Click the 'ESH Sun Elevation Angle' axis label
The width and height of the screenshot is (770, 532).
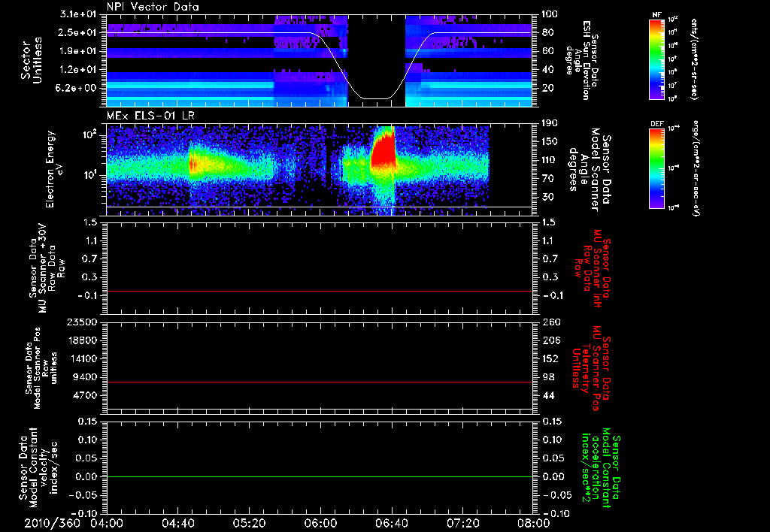point(582,60)
